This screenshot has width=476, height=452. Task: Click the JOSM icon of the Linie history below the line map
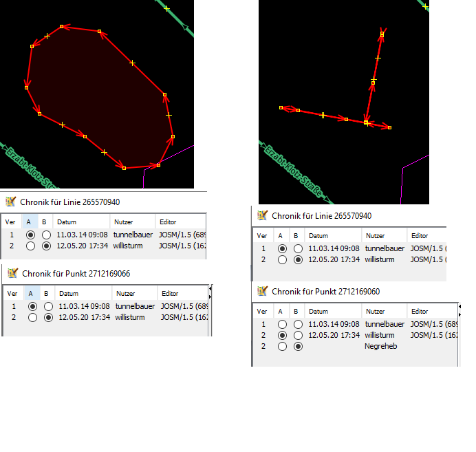click(262, 215)
